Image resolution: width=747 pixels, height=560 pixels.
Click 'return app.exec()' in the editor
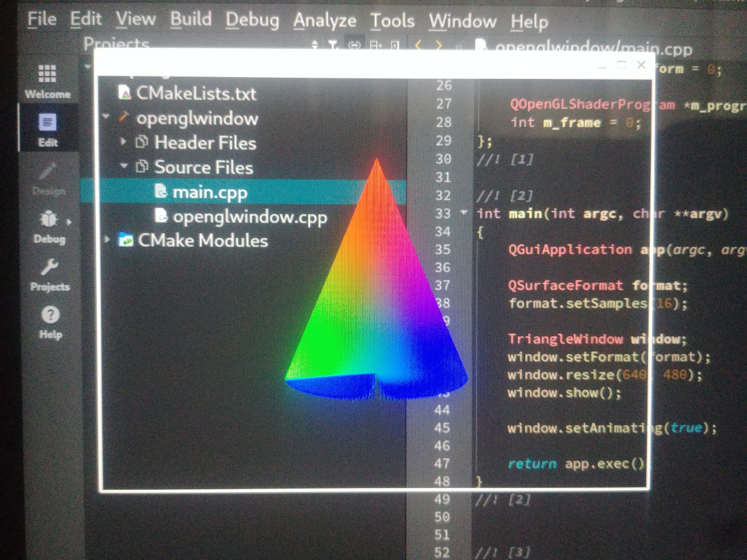(576, 464)
